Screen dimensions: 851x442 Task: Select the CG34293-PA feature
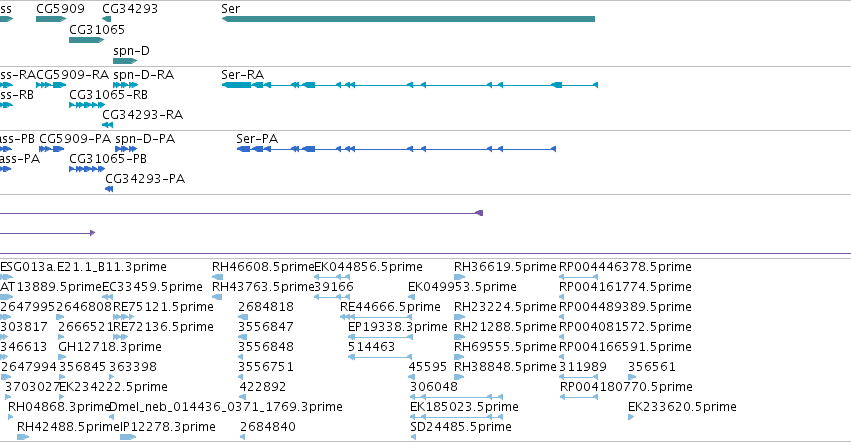pos(109,189)
